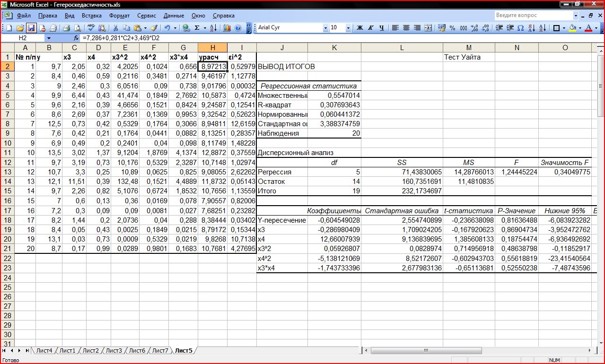Switch to the Лист7 sheet tab
The height and width of the screenshot is (364, 605).
click(160, 350)
